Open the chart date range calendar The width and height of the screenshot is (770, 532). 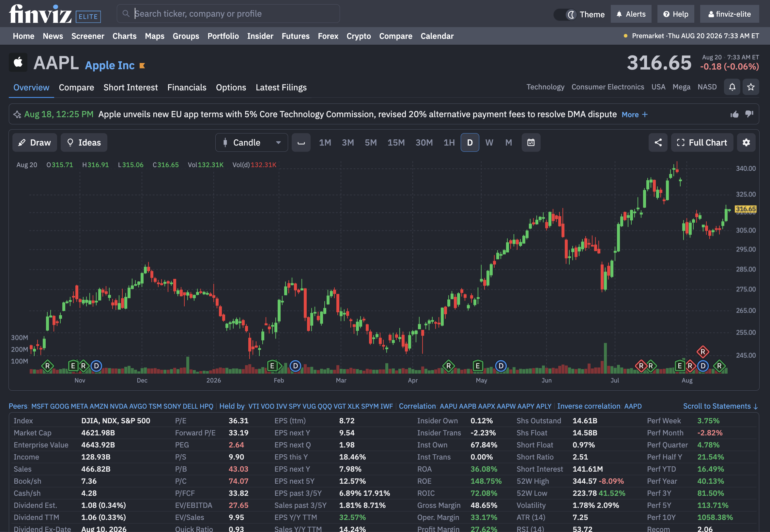[x=531, y=143]
